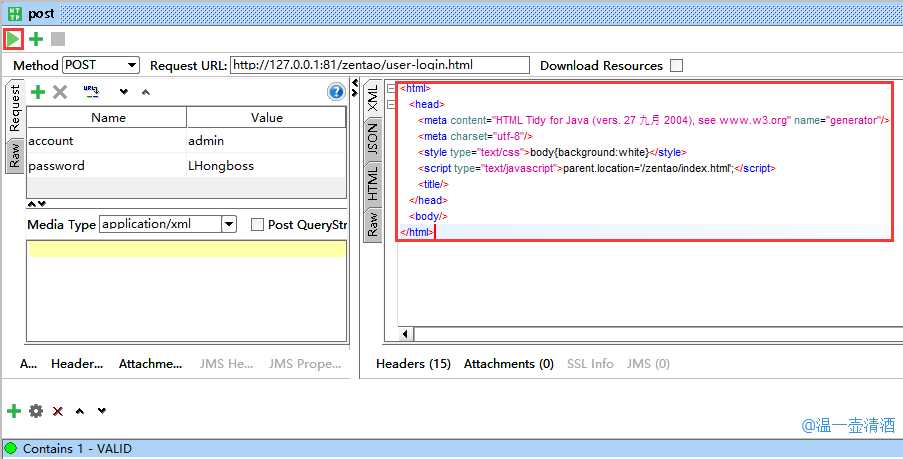This screenshot has height=459, width=903.
Task: Open response JSON vertical tab
Action: coord(373,139)
